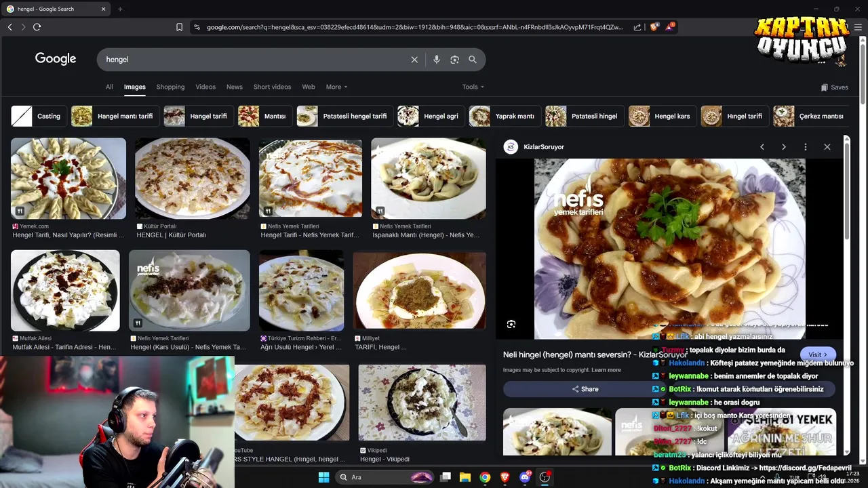
Task: Filter by Hangel mantı tarifi chip
Action: point(115,116)
